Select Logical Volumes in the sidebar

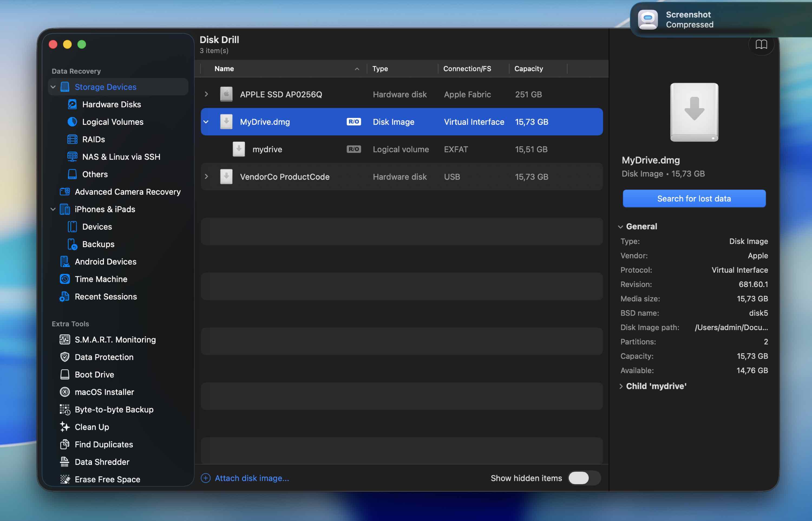coord(112,122)
